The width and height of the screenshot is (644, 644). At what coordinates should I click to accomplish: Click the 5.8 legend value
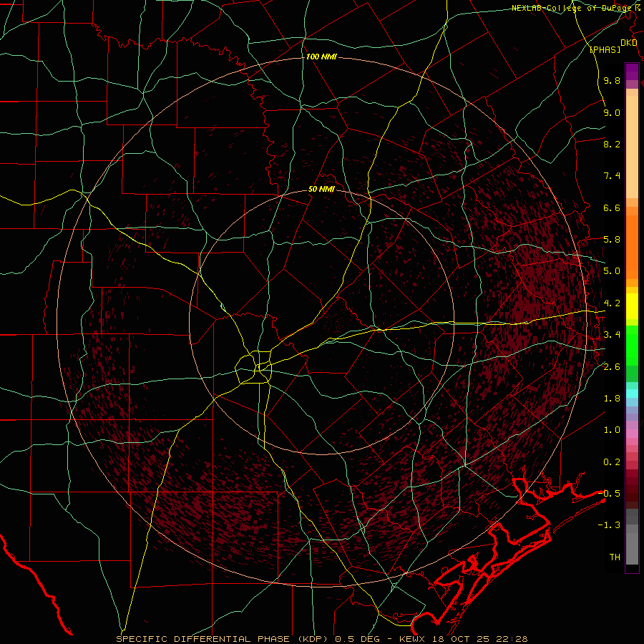[x=612, y=240]
